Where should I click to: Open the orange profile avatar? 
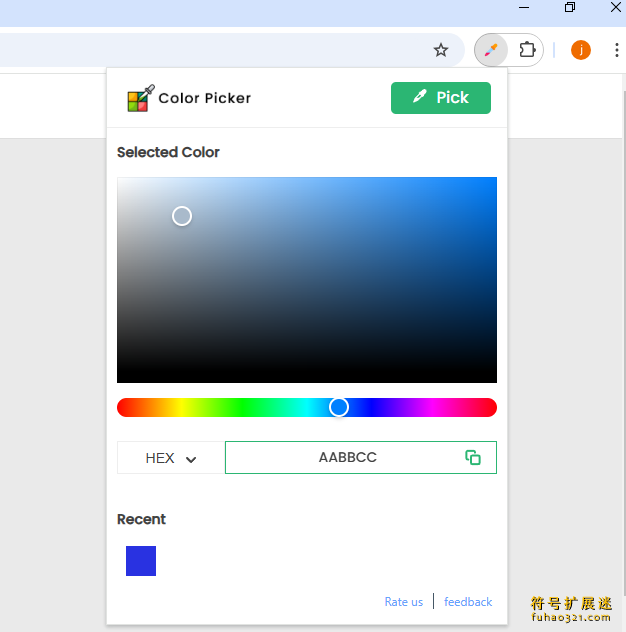[580, 50]
